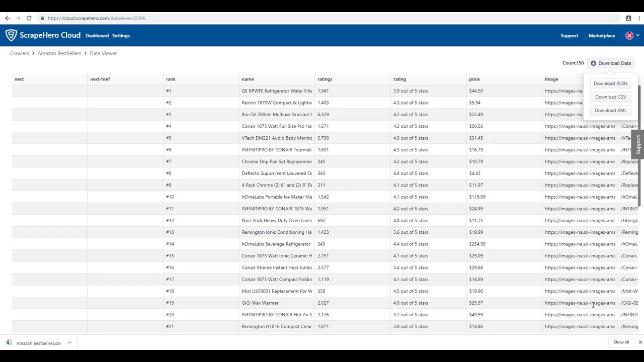Click the address bar URL
The width and height of the screenshot is (644, 362).
(96, 18)
